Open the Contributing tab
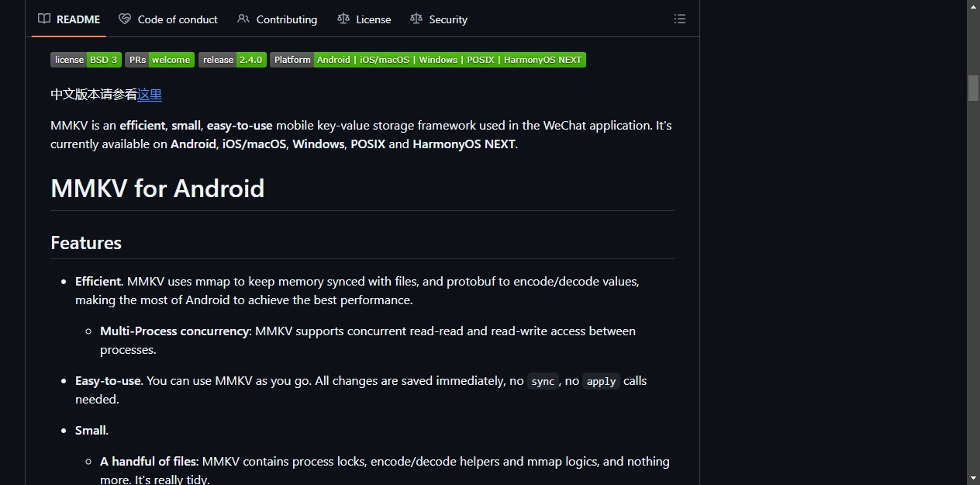This screenshot has width=980, height=485. point(278,19)
